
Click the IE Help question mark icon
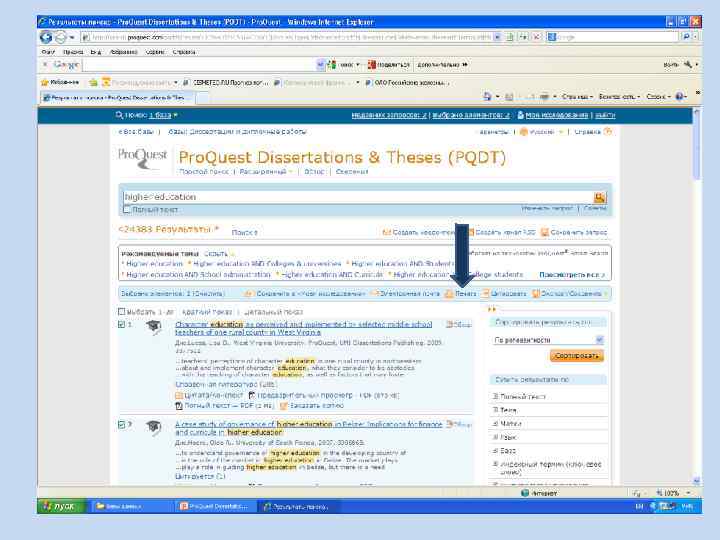(680, 96)
